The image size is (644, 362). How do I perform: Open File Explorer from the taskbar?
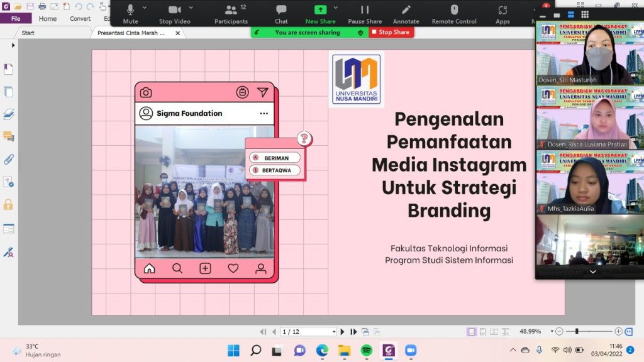point(344,351)
